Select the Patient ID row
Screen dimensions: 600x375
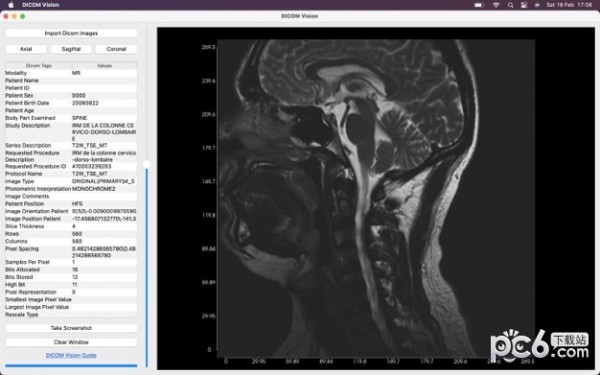71,88
